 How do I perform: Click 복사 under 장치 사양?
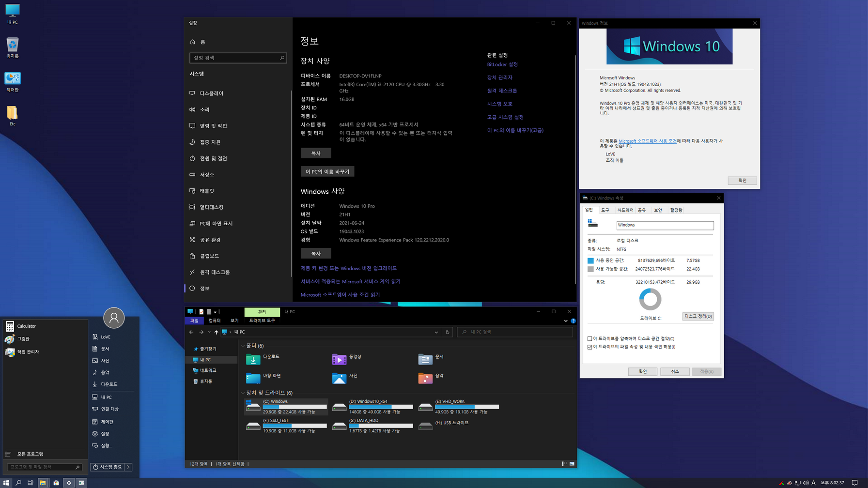[x=316, y=153]
